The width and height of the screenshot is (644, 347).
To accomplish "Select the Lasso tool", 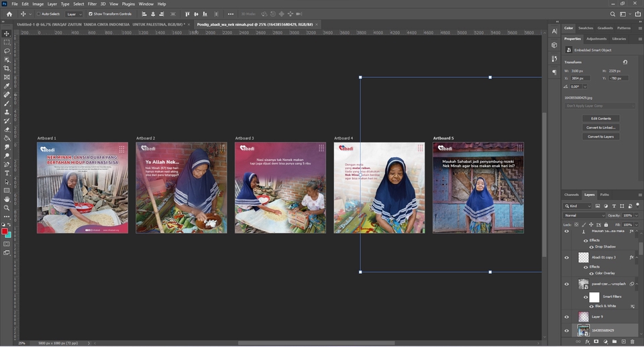I will click(x=7, y=51).
